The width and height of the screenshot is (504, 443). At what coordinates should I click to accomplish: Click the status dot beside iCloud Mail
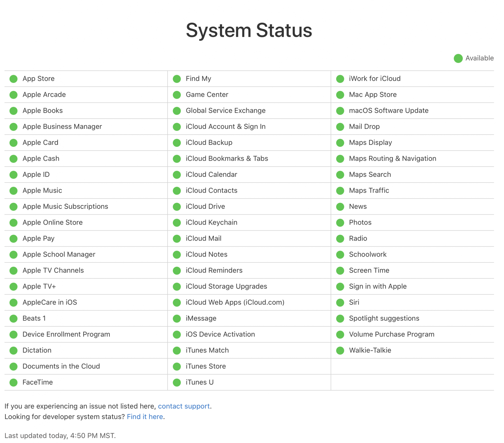[177, 238]
